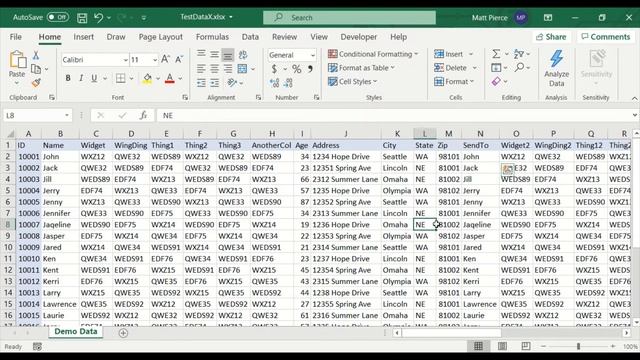Switch to Page Break Preview icon
Image resolution: width=640 pixels, height=360 pixels.
pyautogui.click(x=526, y=346)
